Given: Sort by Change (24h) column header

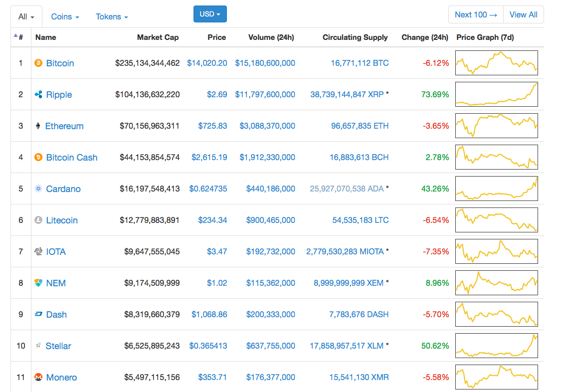Looking at the screenshot, I should click(425, 37).
